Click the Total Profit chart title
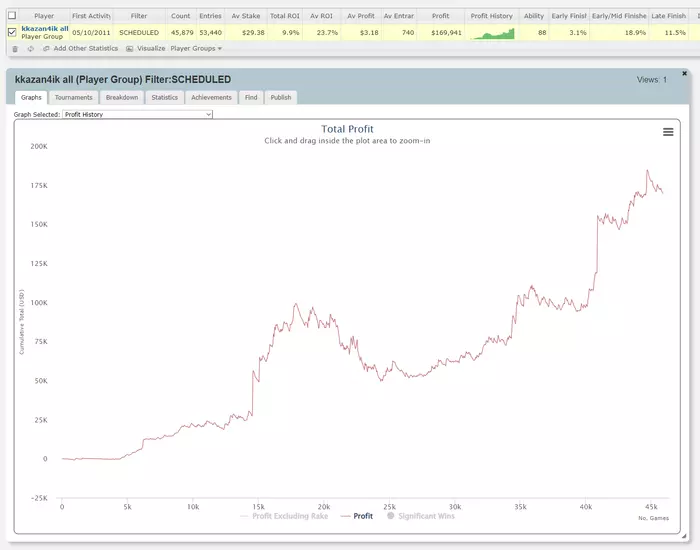 point(347,129)
